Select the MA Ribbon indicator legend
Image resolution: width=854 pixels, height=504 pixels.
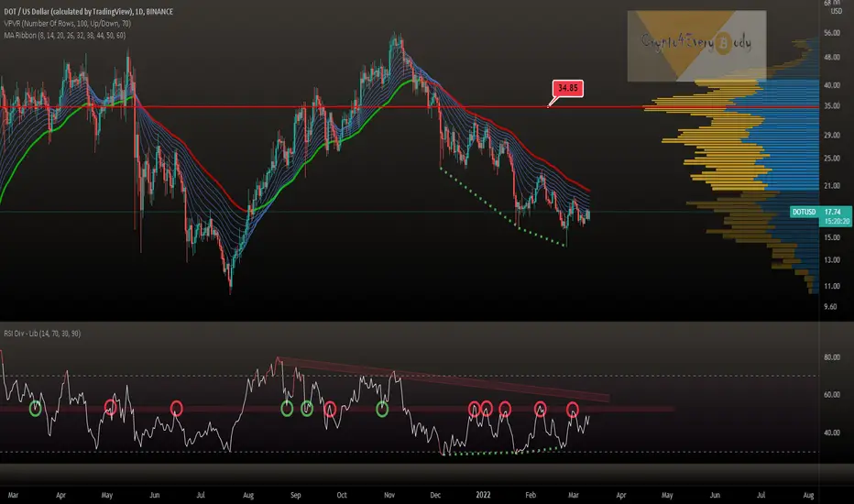[x=64, y=36]
